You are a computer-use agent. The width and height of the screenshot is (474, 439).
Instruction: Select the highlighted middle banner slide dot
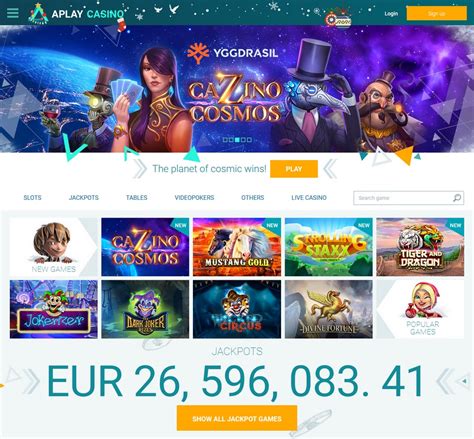coord(237,140)
